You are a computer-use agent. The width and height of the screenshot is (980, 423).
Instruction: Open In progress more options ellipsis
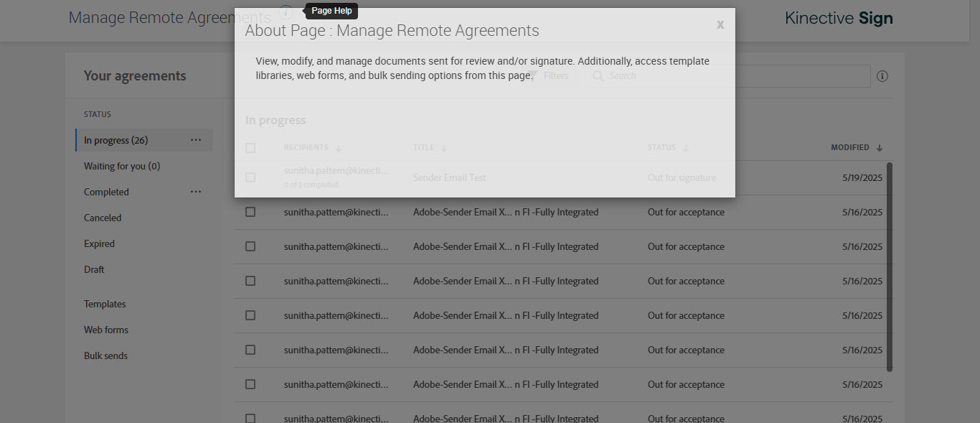pyautogui.click(x=196, y=140)
